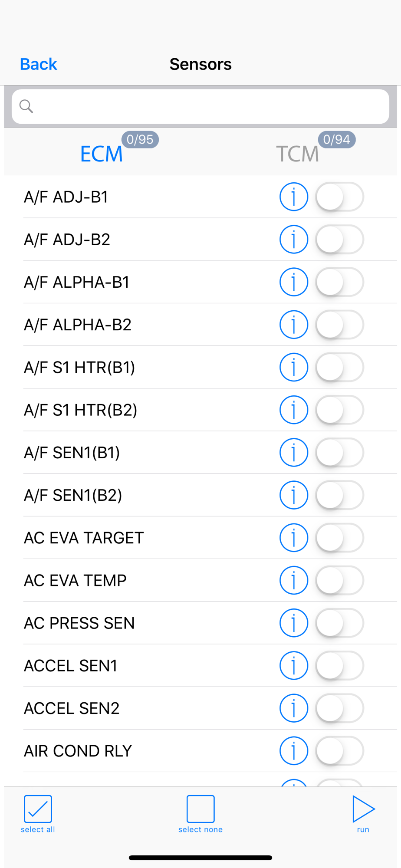Open info for AC EVA TARGET

294,537
